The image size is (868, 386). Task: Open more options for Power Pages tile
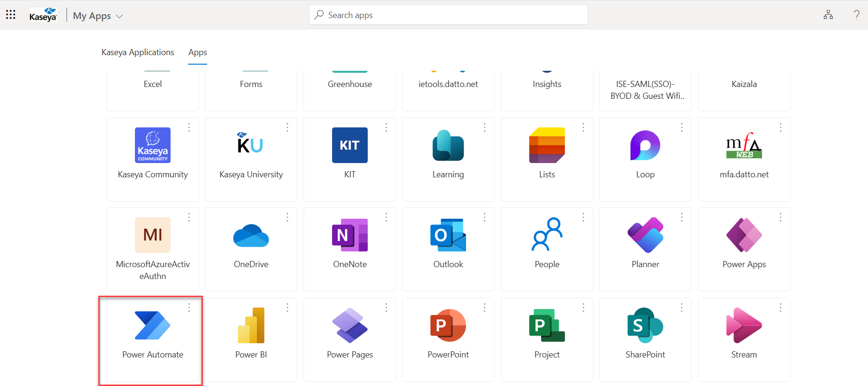click(x=386, y=308)
